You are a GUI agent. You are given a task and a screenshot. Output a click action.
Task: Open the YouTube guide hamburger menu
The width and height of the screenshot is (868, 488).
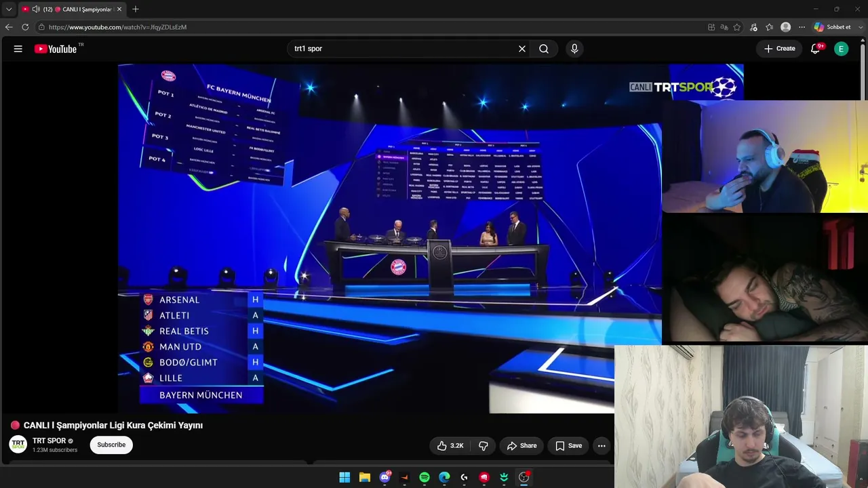pos(18,49)
